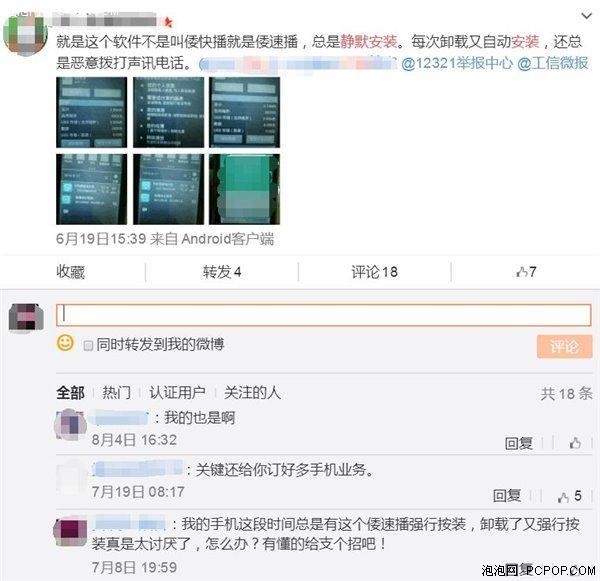
Task: Show comments from 关注的人
Action: (x=253, y=393)
